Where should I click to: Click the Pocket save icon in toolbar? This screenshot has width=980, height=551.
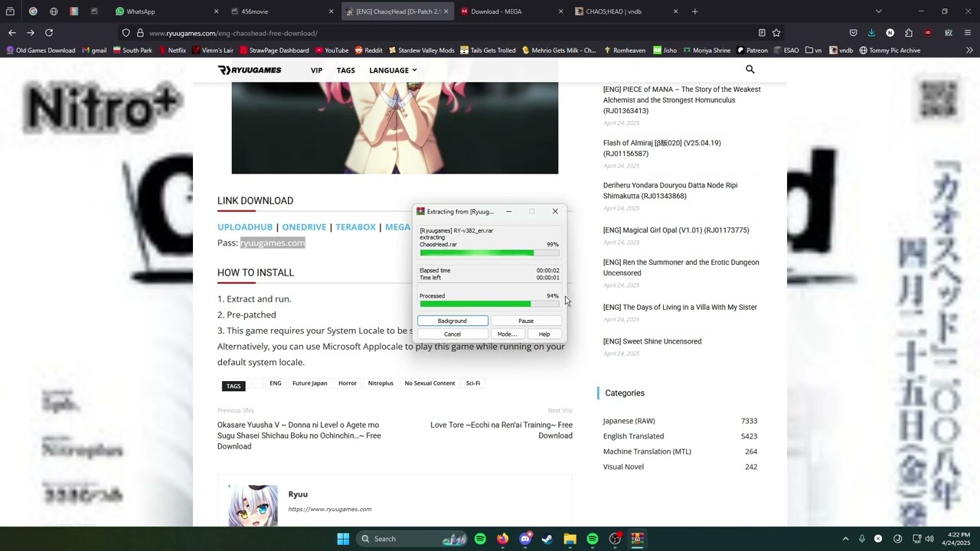pos(853,33)
